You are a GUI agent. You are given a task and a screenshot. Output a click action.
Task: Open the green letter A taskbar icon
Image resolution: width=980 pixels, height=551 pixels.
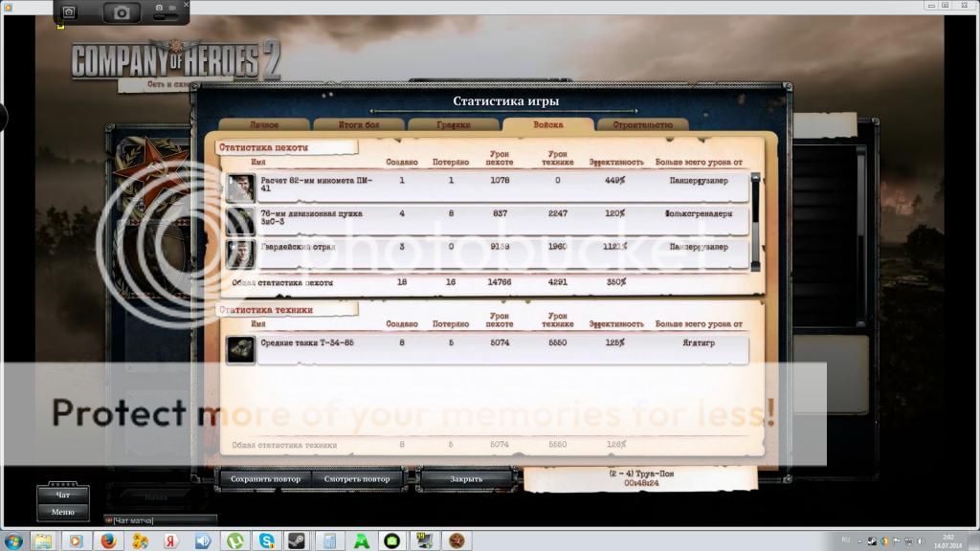point(361,540)
